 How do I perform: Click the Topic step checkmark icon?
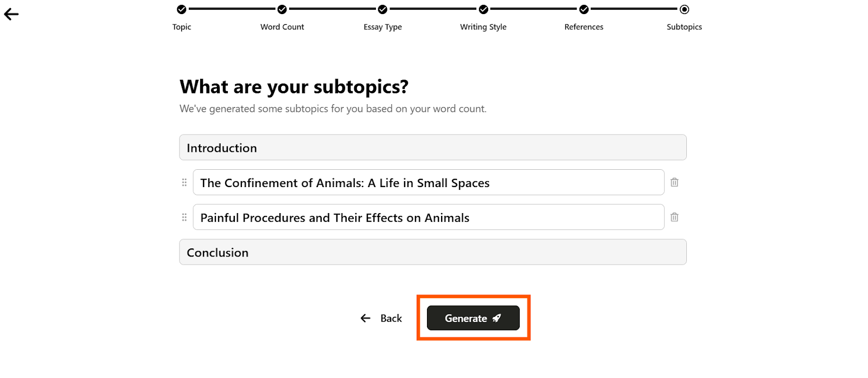pyautogui.click(x=182, y=9)
